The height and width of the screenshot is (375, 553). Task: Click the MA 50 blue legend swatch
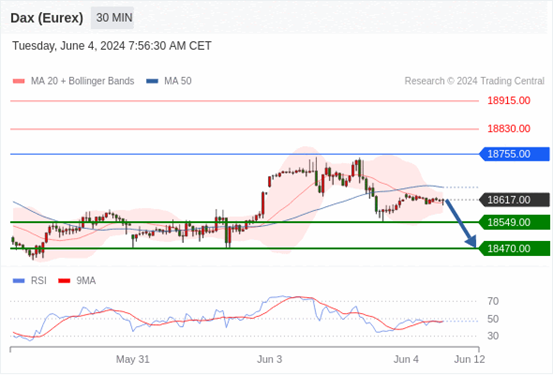(152, 81)
